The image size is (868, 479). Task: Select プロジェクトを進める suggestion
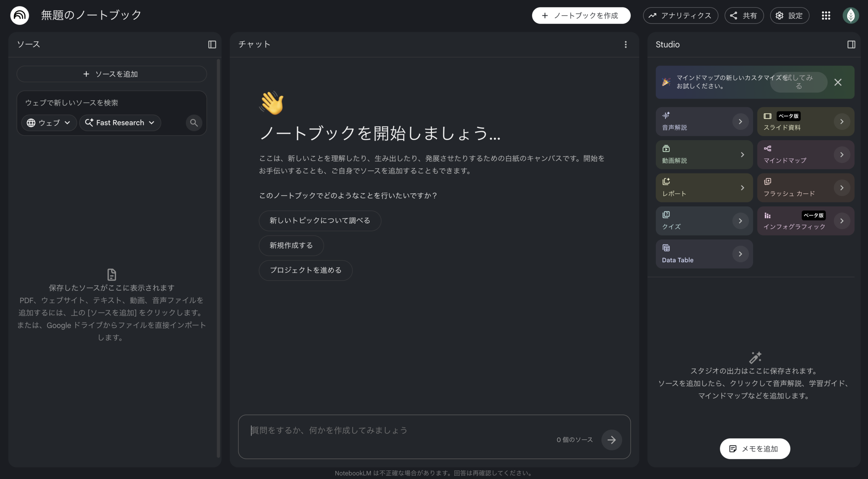tap(305, 270)
